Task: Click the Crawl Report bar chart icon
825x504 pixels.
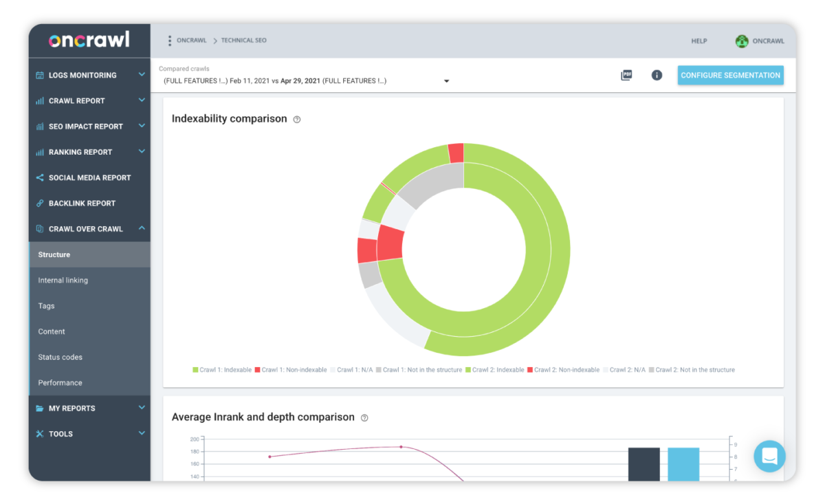Action: pos(40,101)
